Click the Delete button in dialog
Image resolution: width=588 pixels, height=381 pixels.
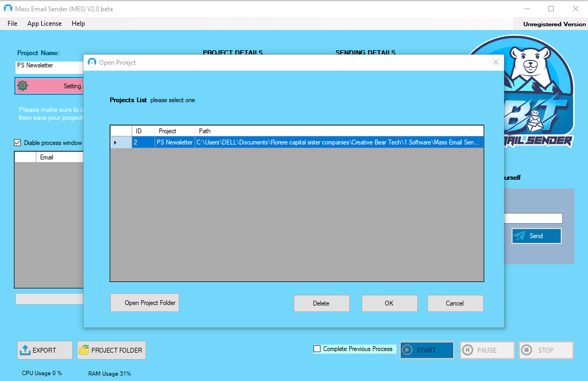[x=321, y=303]
